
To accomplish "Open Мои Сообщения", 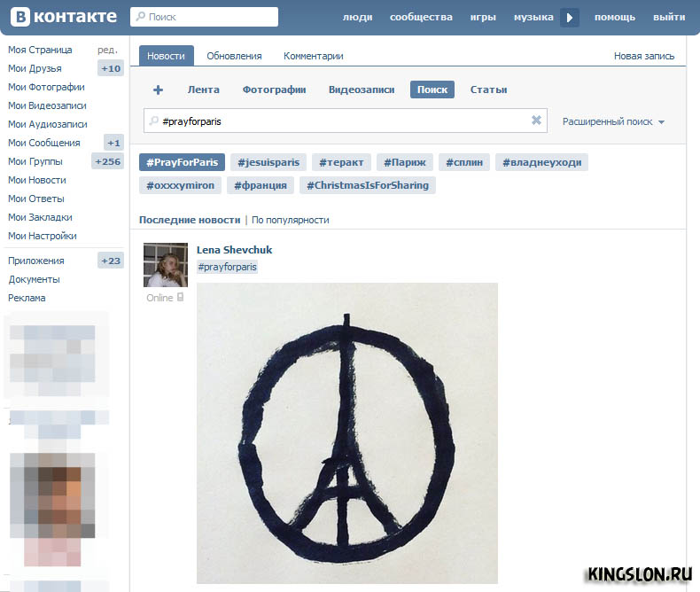I will click(x=44, y=143).
